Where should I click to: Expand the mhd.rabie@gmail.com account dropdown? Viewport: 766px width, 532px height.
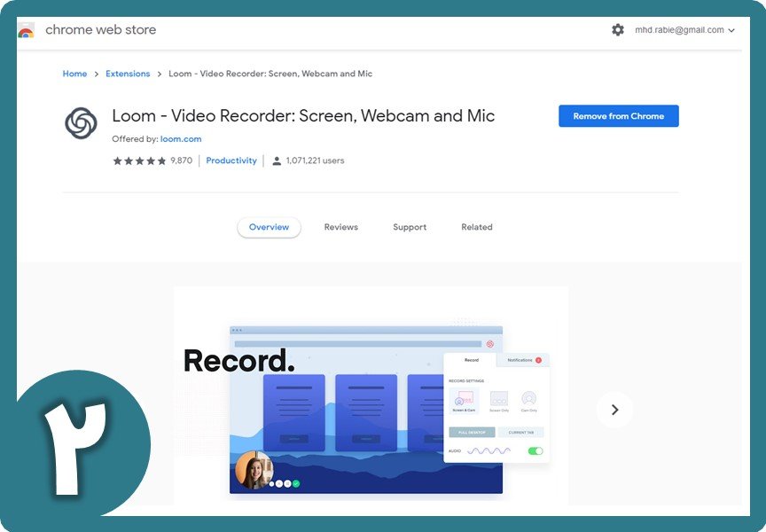click(x=684, y=30)
